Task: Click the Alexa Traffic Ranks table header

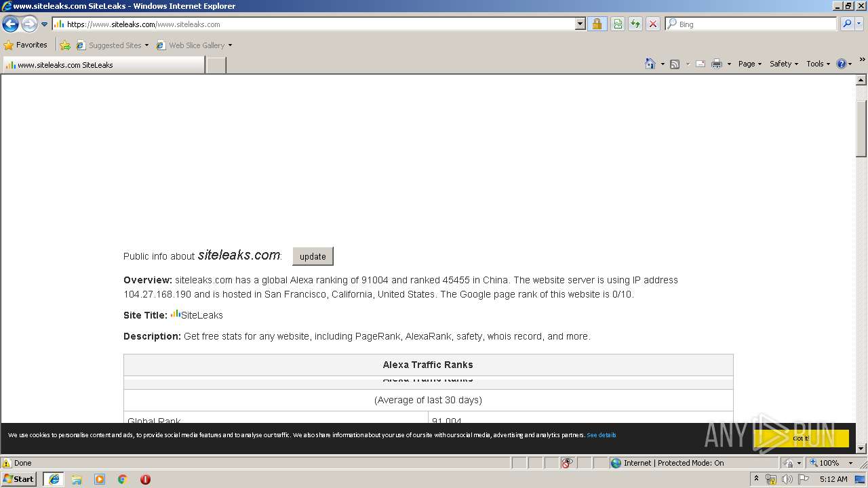Action: pyautogui.click(x=428, y=365)
